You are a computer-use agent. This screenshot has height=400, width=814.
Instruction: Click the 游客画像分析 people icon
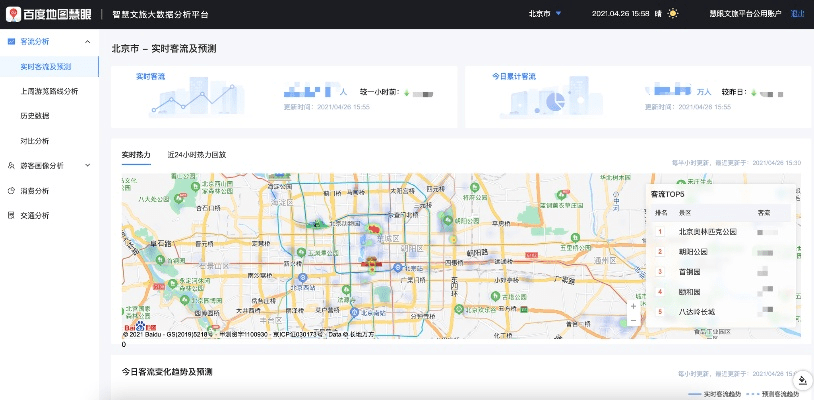[x=10, y=166]
